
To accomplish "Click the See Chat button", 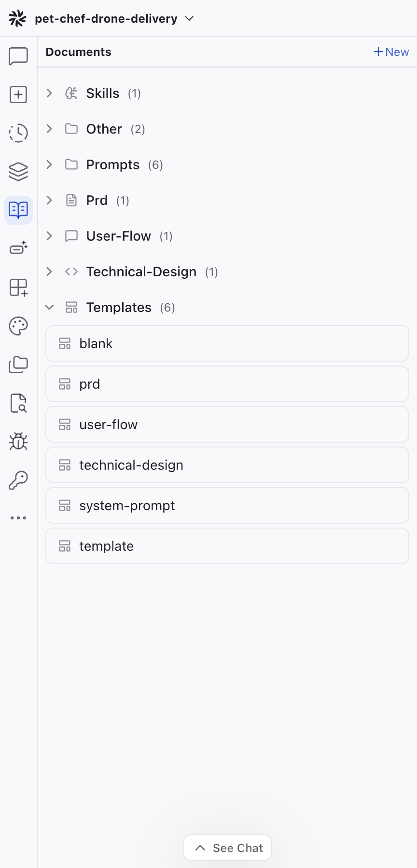I will click(x=228, y=848).
